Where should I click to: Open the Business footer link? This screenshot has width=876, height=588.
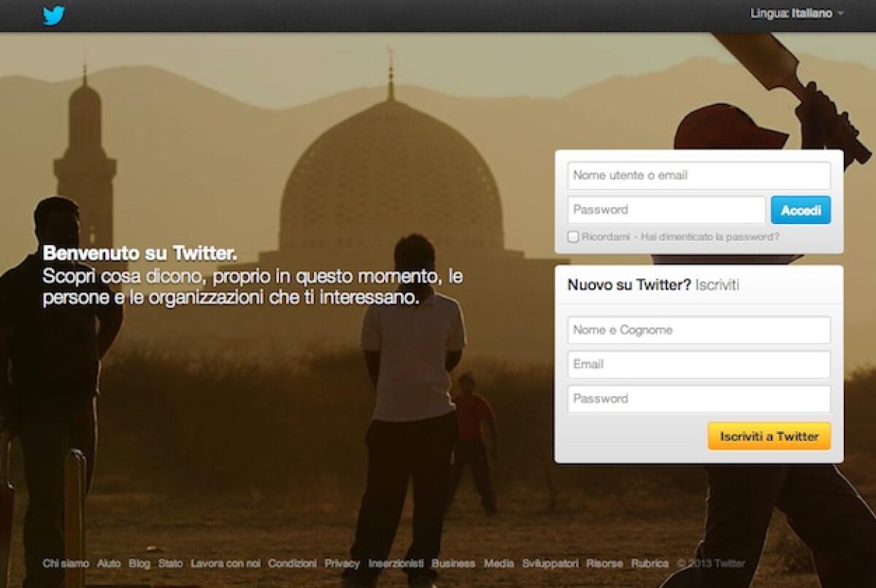(x=453, y=564)
